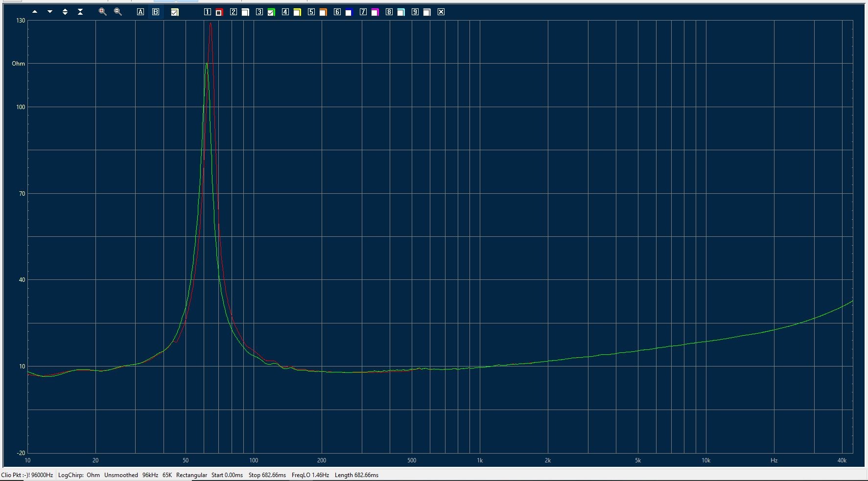
Task: Click the shift curve down arrow
Action: coord(50,12)
